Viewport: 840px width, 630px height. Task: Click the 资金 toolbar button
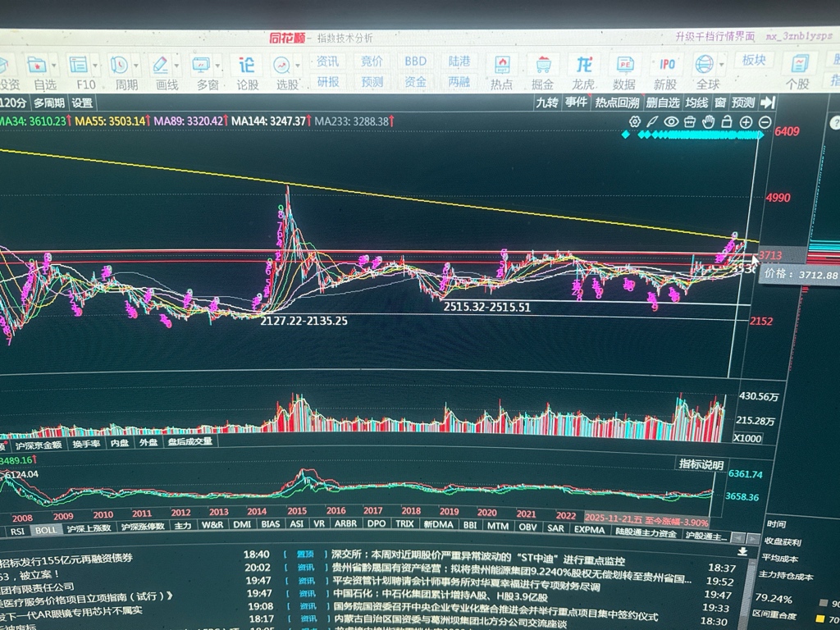click(415, 81)
